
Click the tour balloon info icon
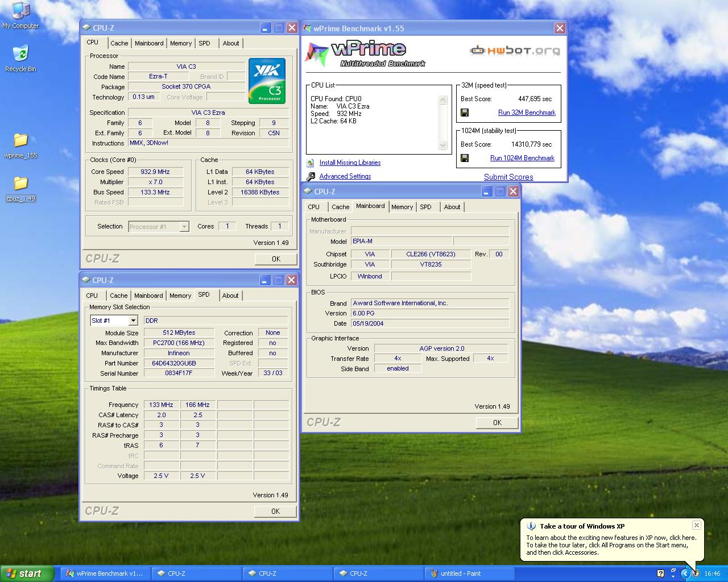(531, 526)
